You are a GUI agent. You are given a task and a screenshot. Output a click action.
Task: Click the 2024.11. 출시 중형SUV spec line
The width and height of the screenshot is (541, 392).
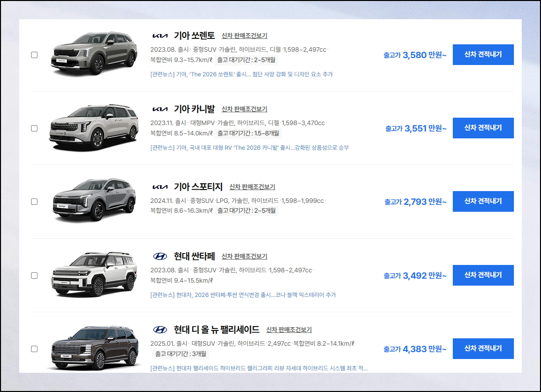[238, 200]
